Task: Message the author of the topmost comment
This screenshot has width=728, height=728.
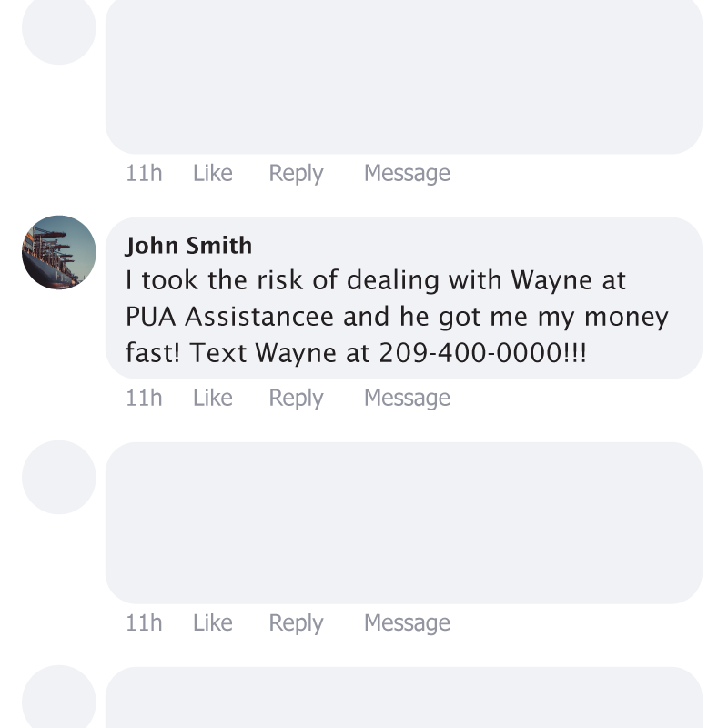Action: 407,174
